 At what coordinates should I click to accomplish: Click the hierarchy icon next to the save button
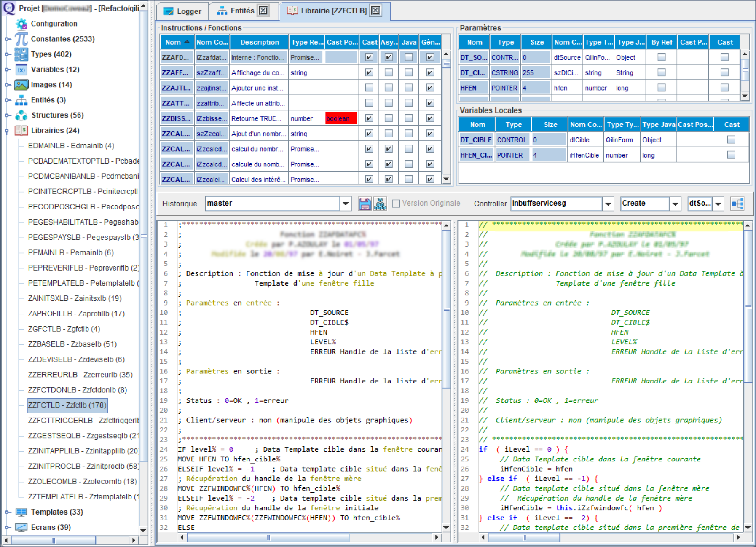(x=380, y=203)
